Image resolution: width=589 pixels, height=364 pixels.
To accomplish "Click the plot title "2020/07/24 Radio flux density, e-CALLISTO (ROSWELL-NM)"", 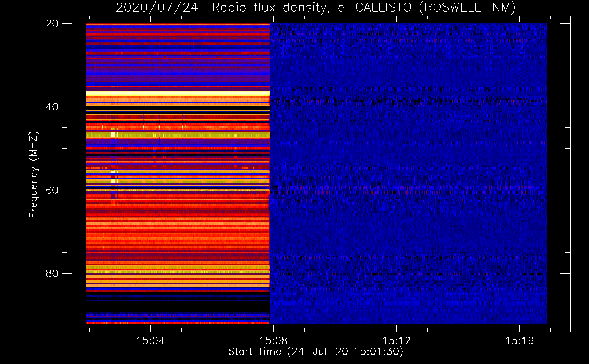I will point(316,8).
